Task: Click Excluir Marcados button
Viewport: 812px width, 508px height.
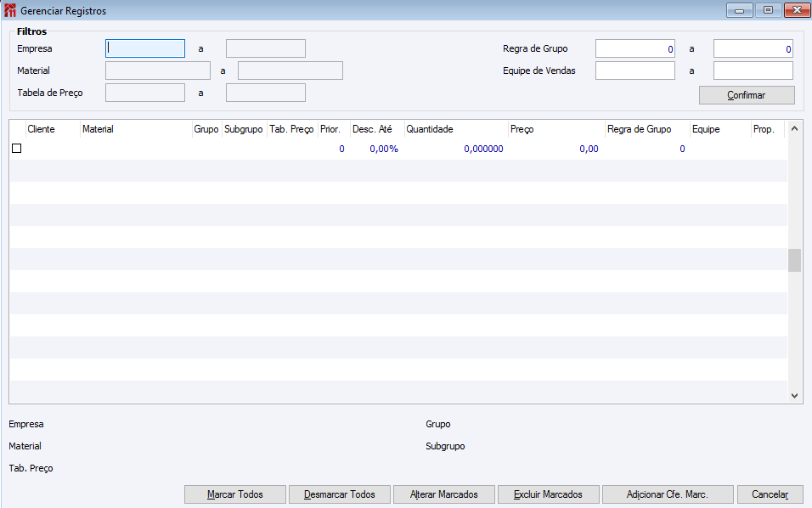Action: pyautogui.click(x=548, y=494)
